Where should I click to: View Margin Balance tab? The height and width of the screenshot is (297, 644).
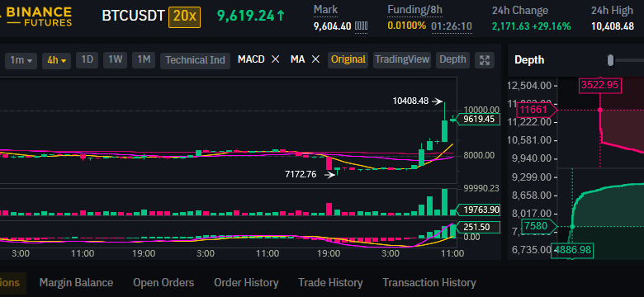coord(76,283)
